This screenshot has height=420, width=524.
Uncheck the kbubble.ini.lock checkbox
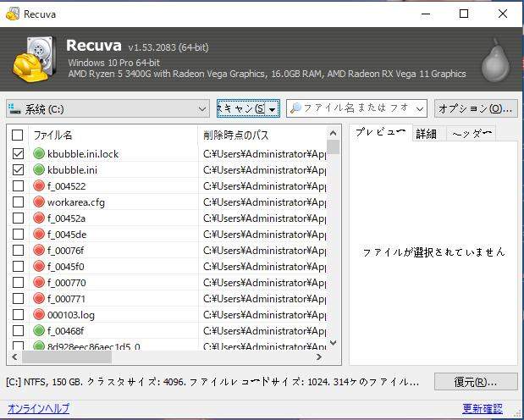tap(18, 154)
